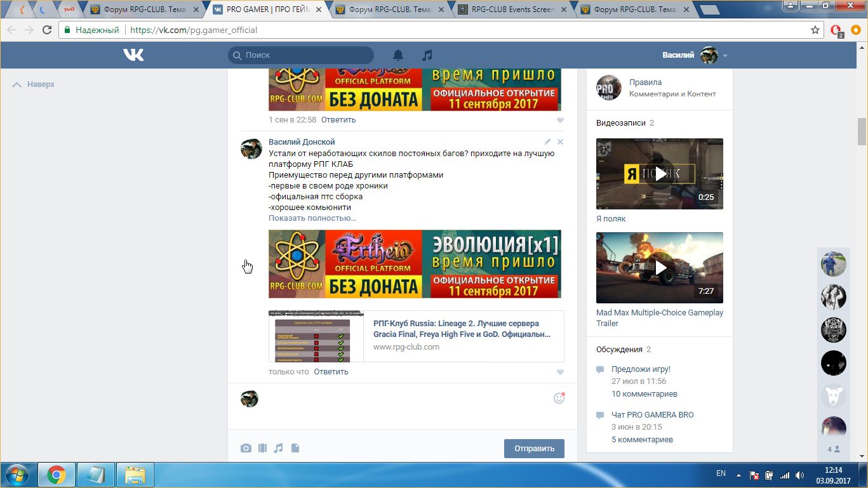
Task: Go back with the browser back arrow
Action: coord(11,30)
